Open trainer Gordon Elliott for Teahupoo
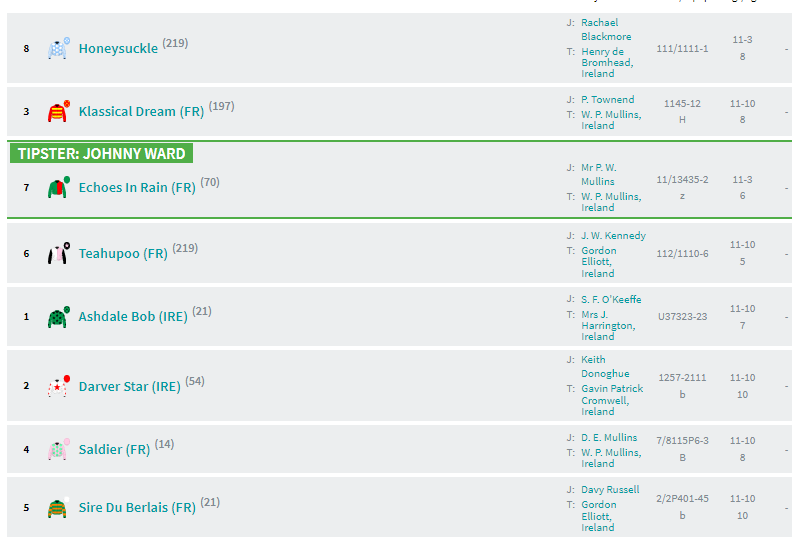 pyautogui.click(x=599, y=262)
